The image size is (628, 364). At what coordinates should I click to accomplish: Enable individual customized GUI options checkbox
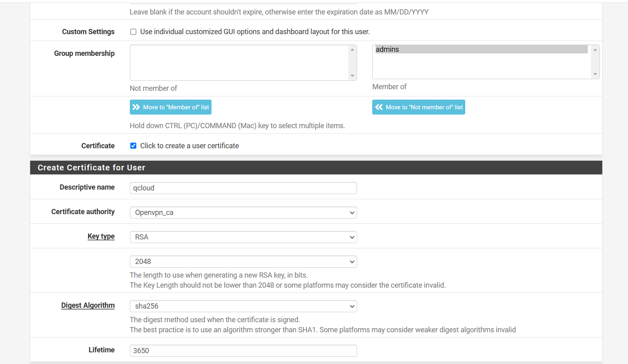(133, 32)
